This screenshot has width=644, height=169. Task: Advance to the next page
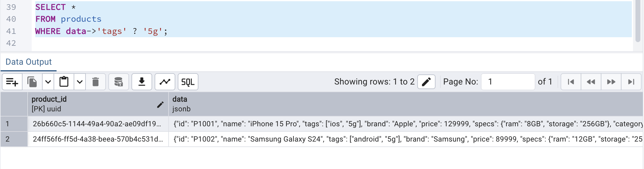point(611,82)
